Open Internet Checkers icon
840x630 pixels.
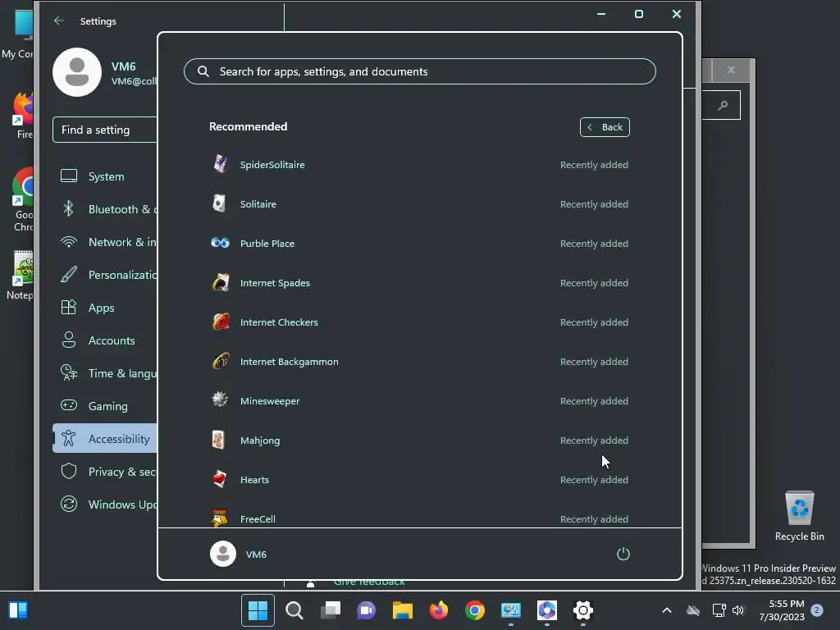click(220, 322)
